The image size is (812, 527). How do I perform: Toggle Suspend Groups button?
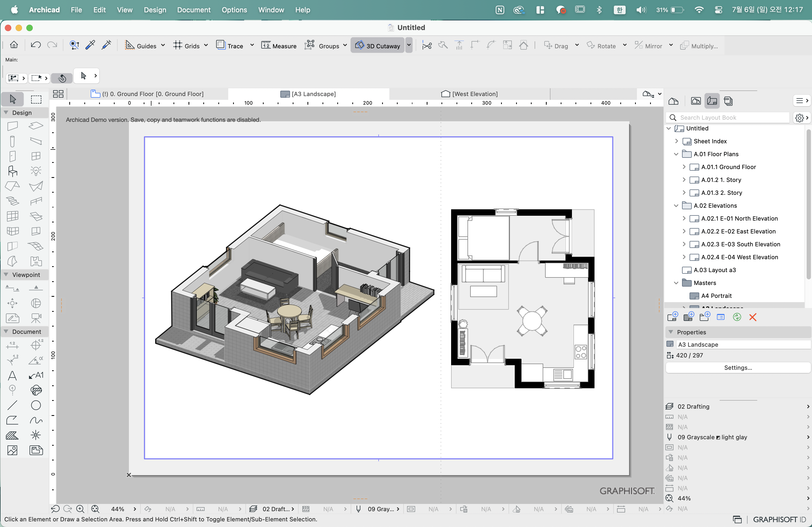point(322,45)
